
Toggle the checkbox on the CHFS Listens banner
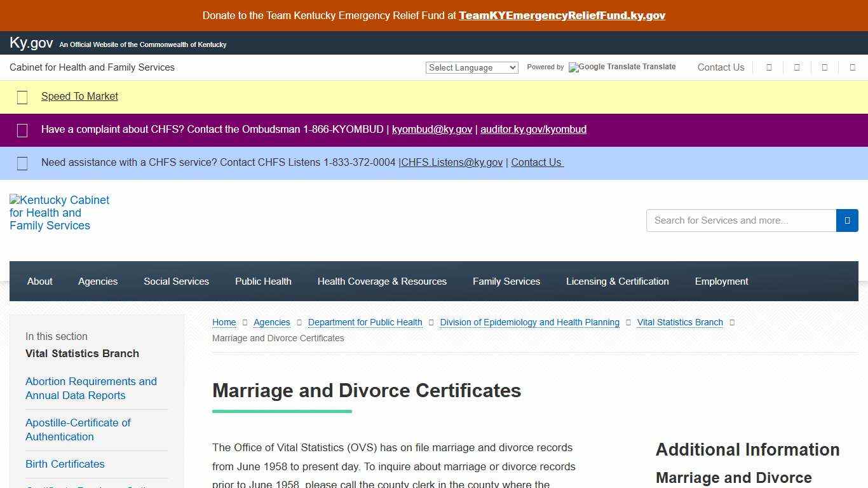pos(22,163)
